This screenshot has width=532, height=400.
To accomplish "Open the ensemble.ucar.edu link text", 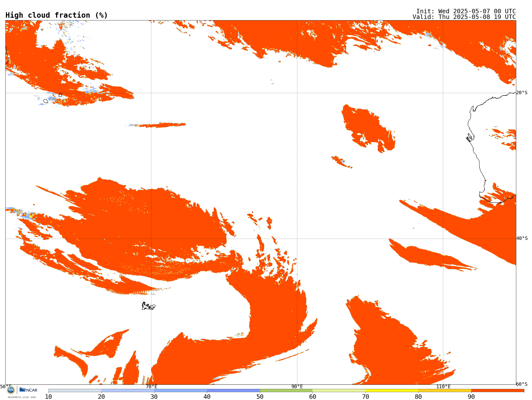I will 22,397.
